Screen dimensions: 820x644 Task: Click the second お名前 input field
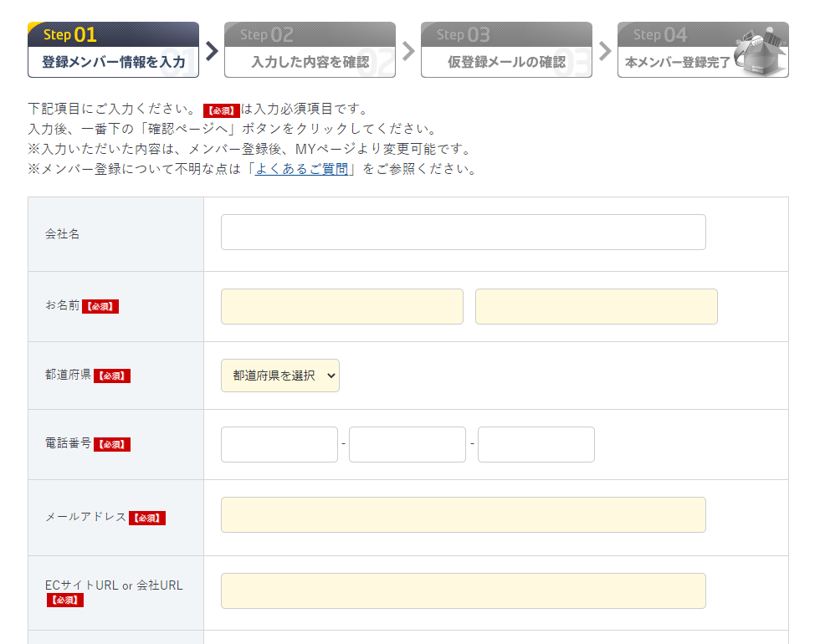[x=596, y=306]
